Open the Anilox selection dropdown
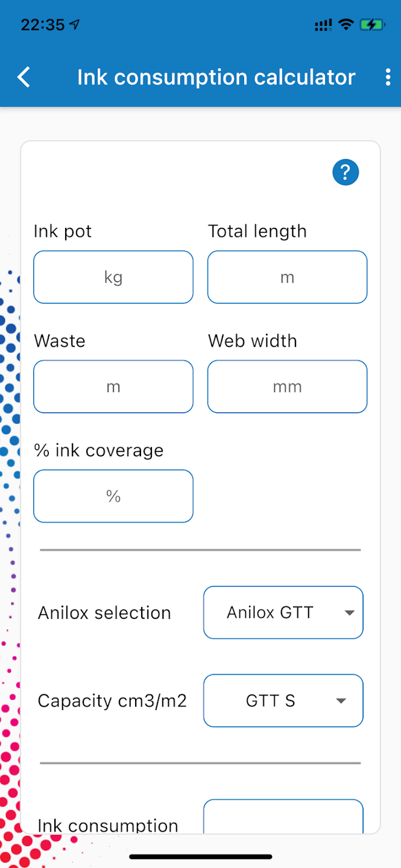This screenshot has width=401, height=868. pyautogui.click(x=283, y=612)
